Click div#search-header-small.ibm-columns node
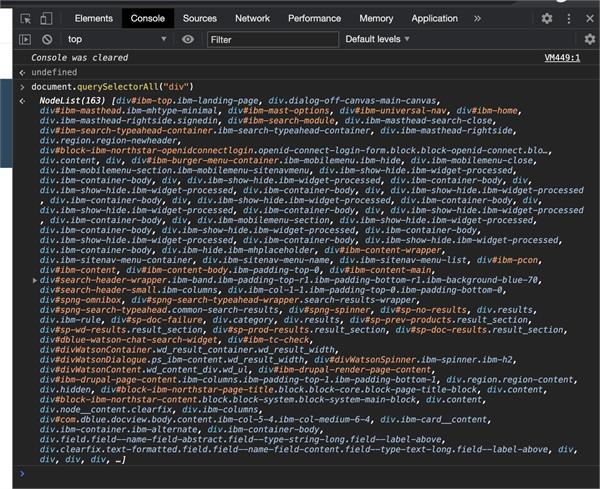The width and height of the screenshot is (600, 489). (129, 290)
